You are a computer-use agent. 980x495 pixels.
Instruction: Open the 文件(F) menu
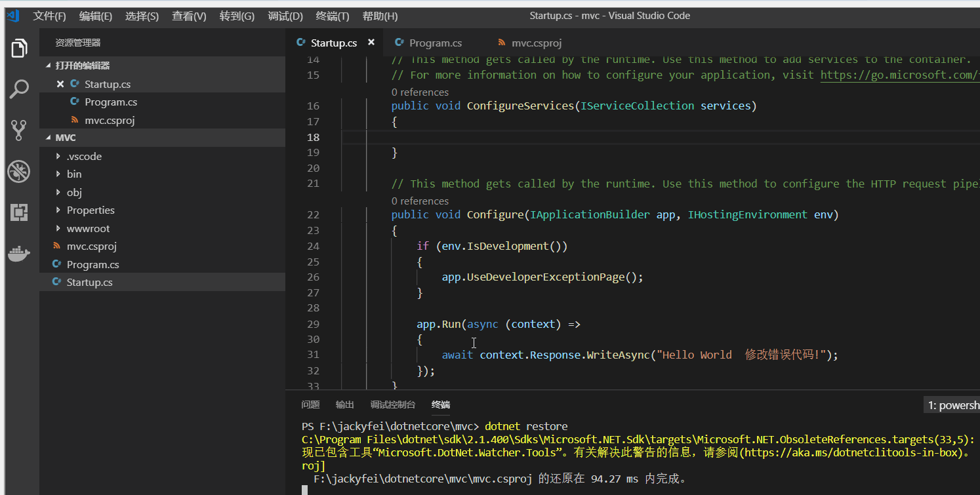coord(49,16)
